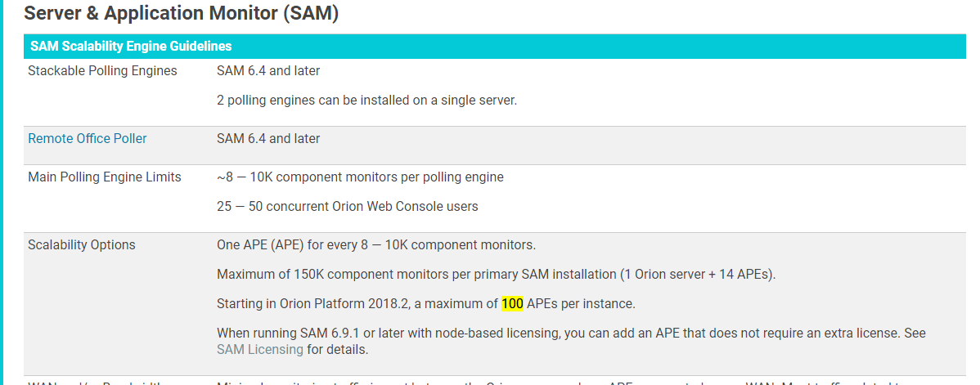This screenshot has width=980, height=385.
Task: Click '~8 — 10K component monitors per polling engine'
Action: tap(360, 177)
